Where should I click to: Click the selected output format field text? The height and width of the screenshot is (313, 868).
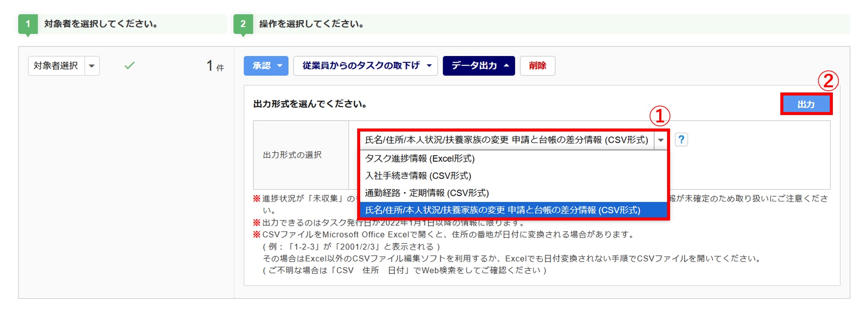point(506,140)
